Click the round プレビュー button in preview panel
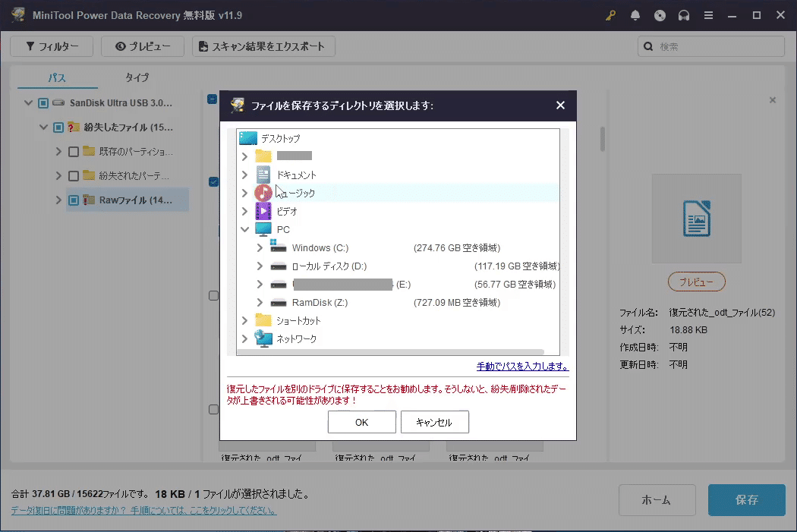The image size is (797, 532). point(696,282)
